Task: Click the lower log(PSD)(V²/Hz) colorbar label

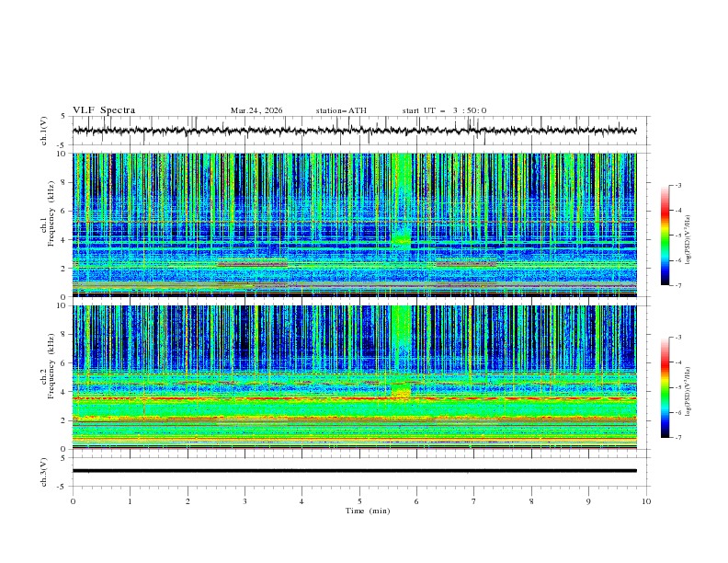Action: [x=688, y=391]
